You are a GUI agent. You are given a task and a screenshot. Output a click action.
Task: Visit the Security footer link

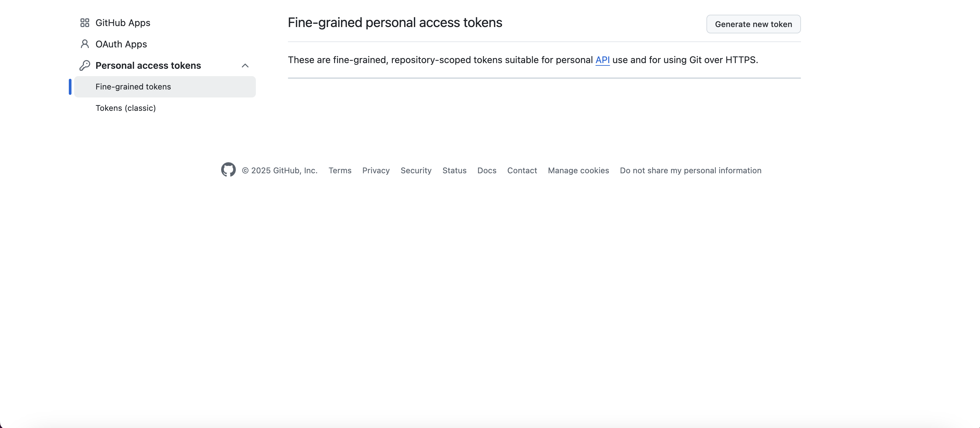tap(416, 171)
